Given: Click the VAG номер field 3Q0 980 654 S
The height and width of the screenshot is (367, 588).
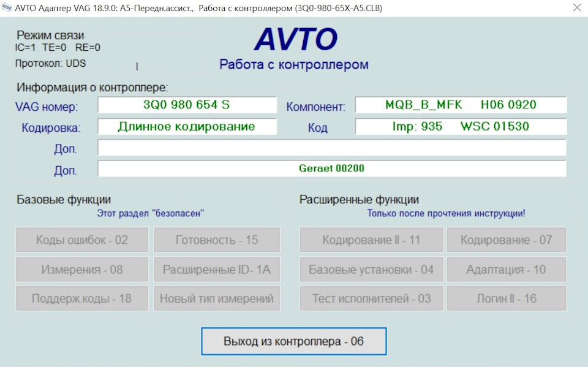Looking at the screenshot, I should (x=187, y=105).
